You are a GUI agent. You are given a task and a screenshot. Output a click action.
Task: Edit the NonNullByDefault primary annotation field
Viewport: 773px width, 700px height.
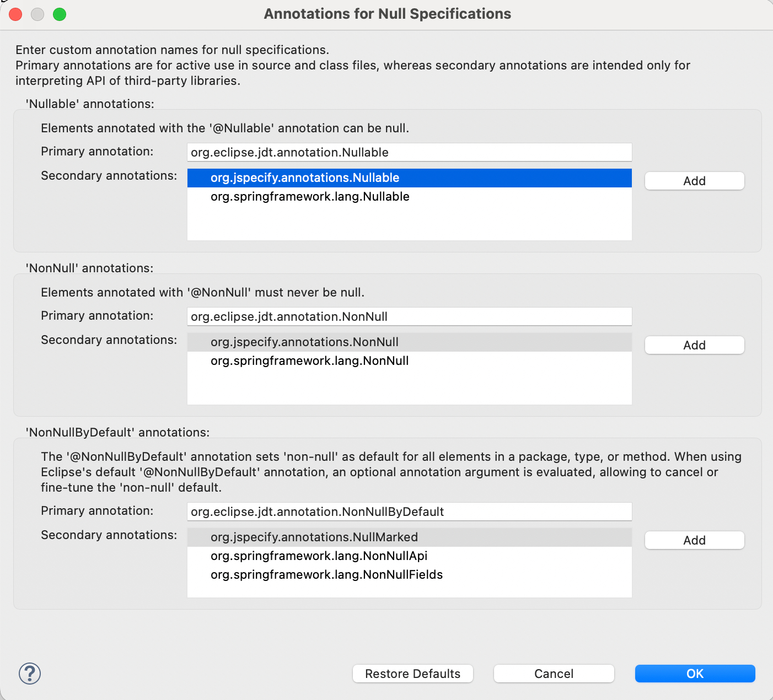point(409,512)
